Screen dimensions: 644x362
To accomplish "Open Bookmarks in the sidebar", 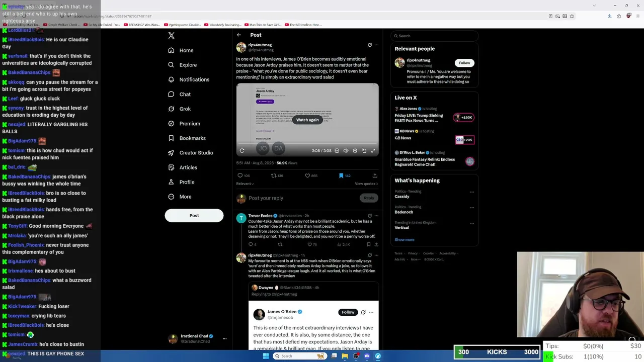I will pos(187,138).
